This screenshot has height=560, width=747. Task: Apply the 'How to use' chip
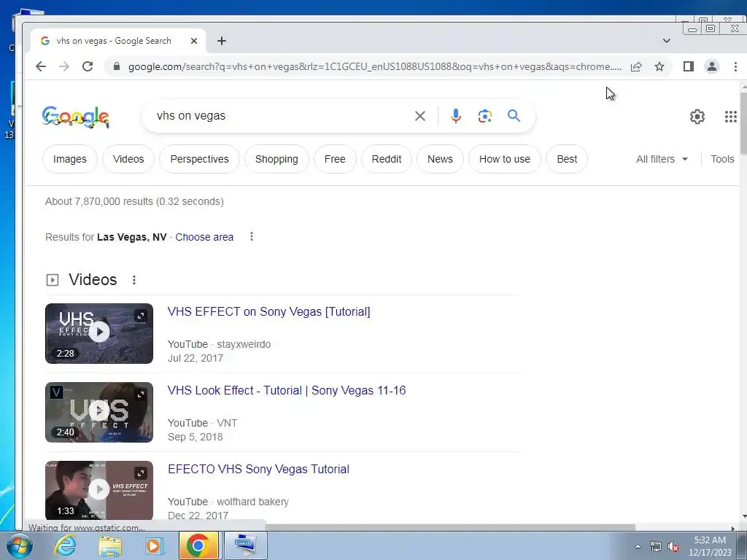(505, 159)
